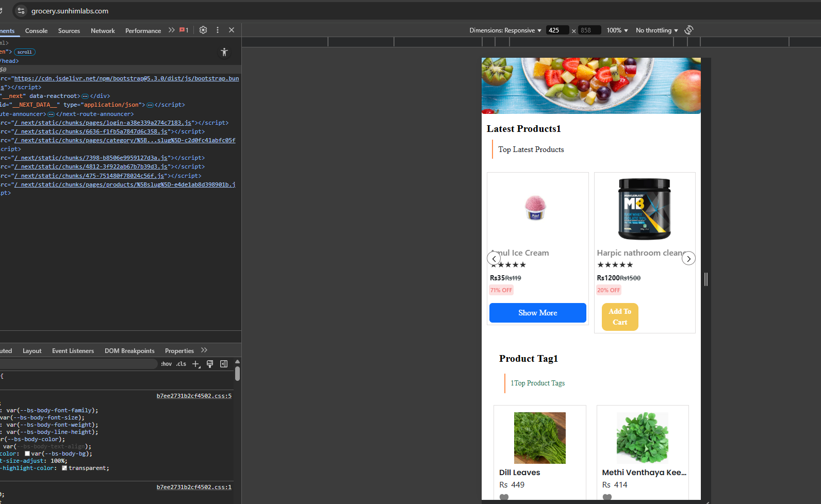Click the grocery.sunhimlabs.com address bar
This screenshot has height=504, width=821.
click(x=70, y=11)
